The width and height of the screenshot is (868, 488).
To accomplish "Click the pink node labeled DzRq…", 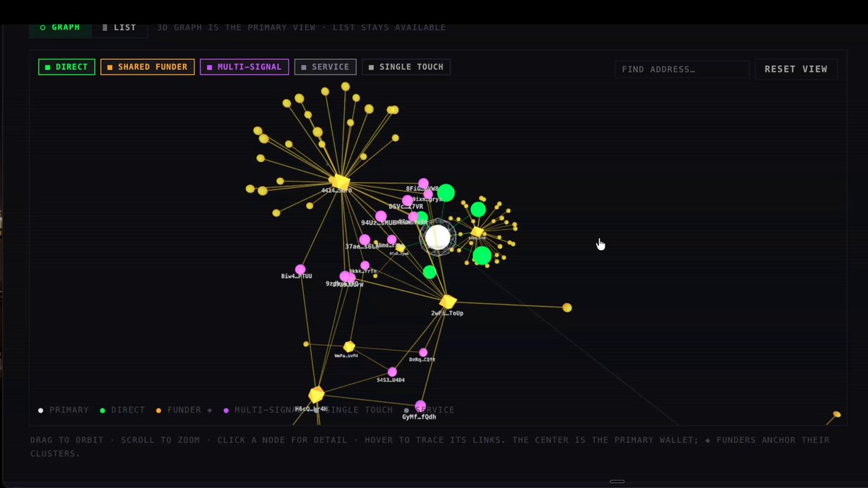I will coord(423,353).
